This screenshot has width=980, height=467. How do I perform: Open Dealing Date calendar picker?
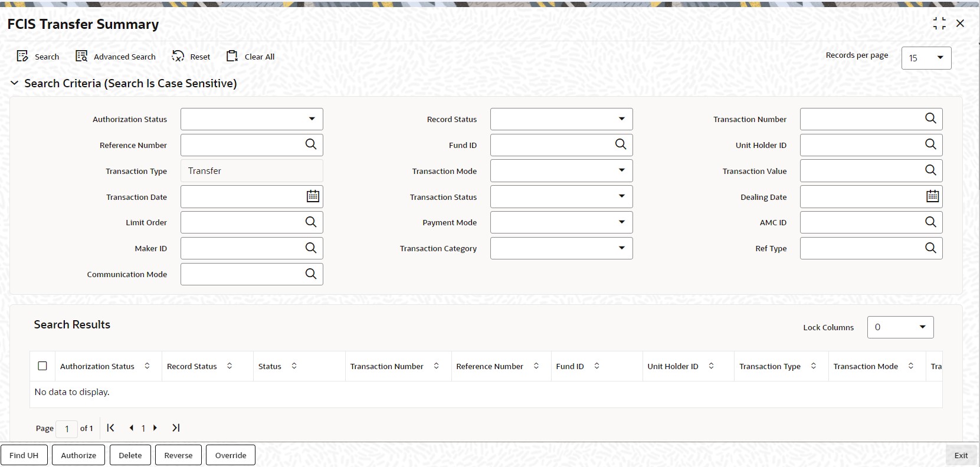[932, 196]
